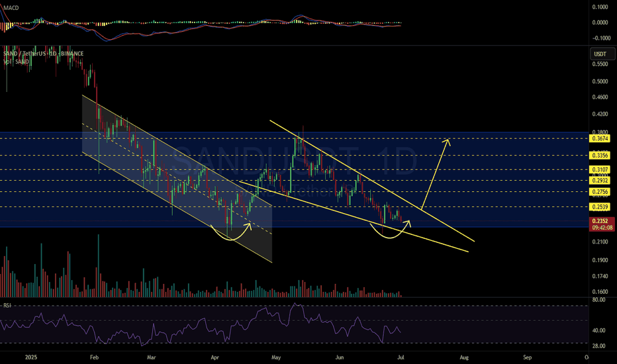This screenshot has height=364, width=617.
Task: Open the USDT currency selector
Action: pyautogui.click(x=602, y=54)
